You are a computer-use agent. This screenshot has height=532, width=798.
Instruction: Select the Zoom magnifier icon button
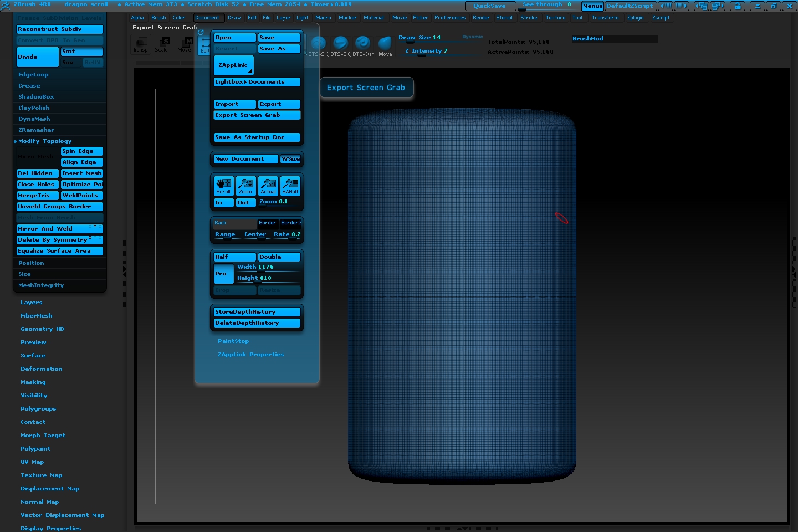(245, 186)
